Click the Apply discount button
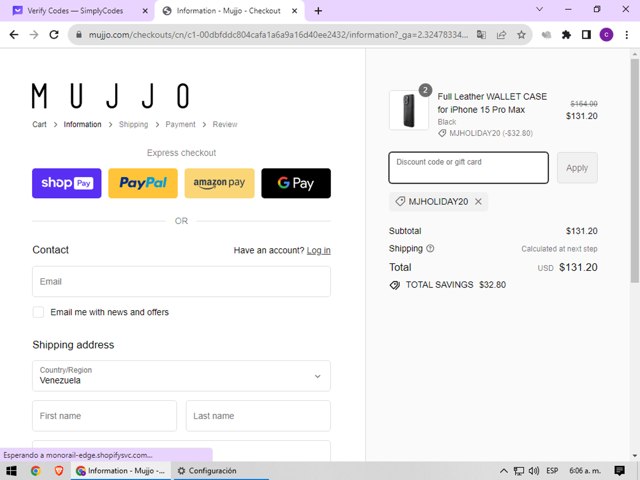This screenshot has height=480, width=640. click(577, 168)
